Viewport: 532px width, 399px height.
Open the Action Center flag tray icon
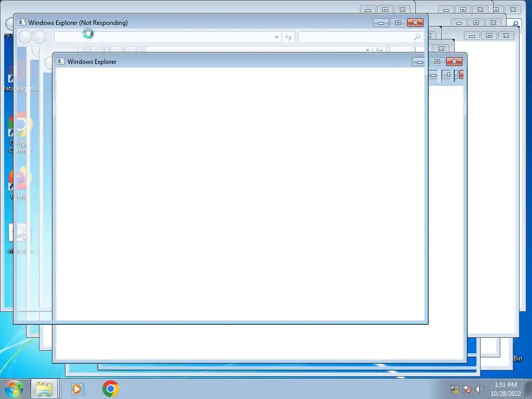pos(467,389)
